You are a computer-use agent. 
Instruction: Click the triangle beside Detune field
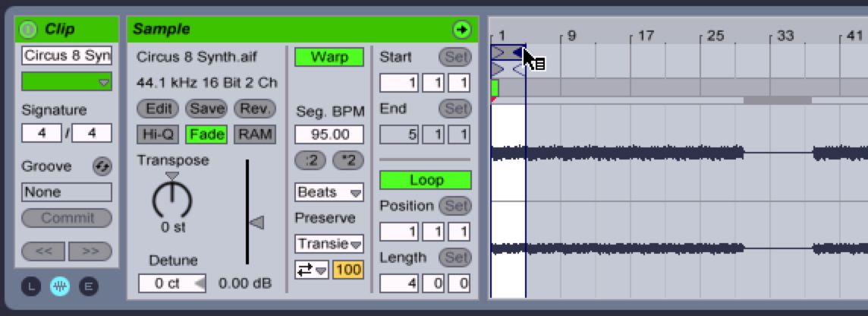coord(200,283)
